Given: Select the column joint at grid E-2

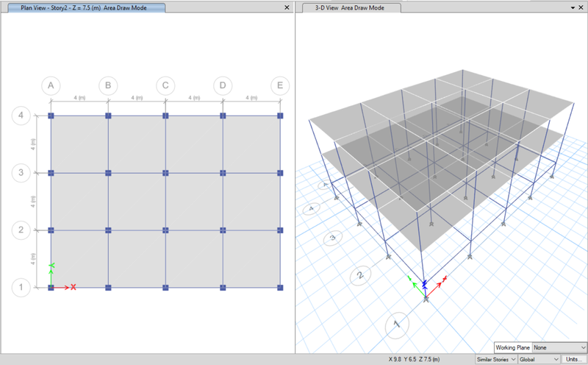Looking at the screenshot, I should (x=280, y=230).
